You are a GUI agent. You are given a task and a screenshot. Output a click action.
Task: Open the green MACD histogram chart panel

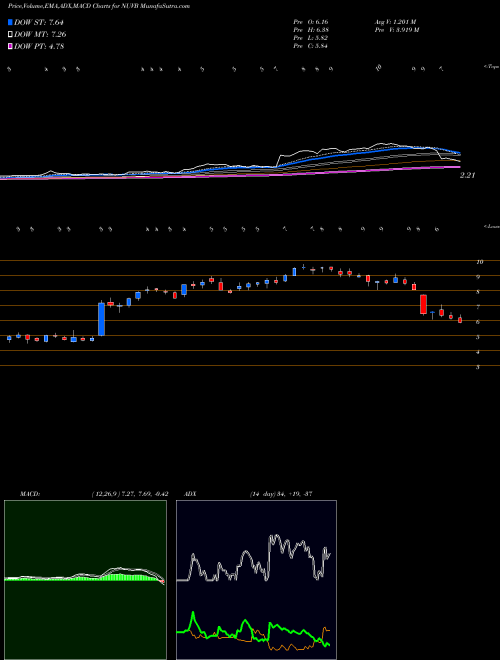(x=85, y=580)
